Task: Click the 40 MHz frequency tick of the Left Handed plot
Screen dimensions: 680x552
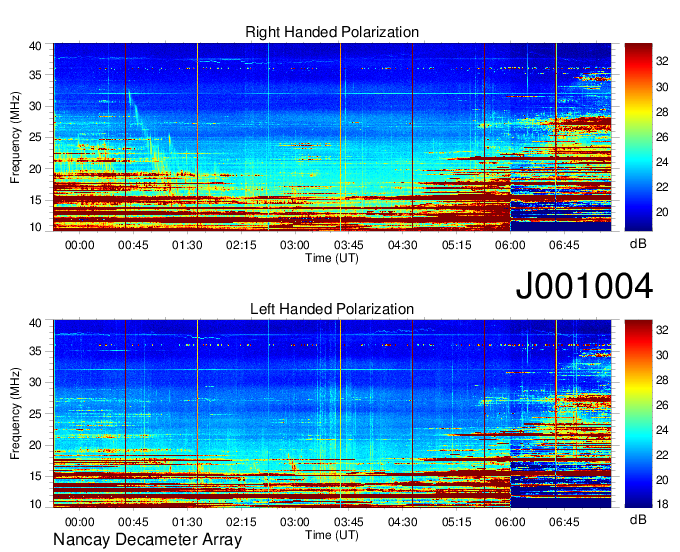Action: [35, 323]
